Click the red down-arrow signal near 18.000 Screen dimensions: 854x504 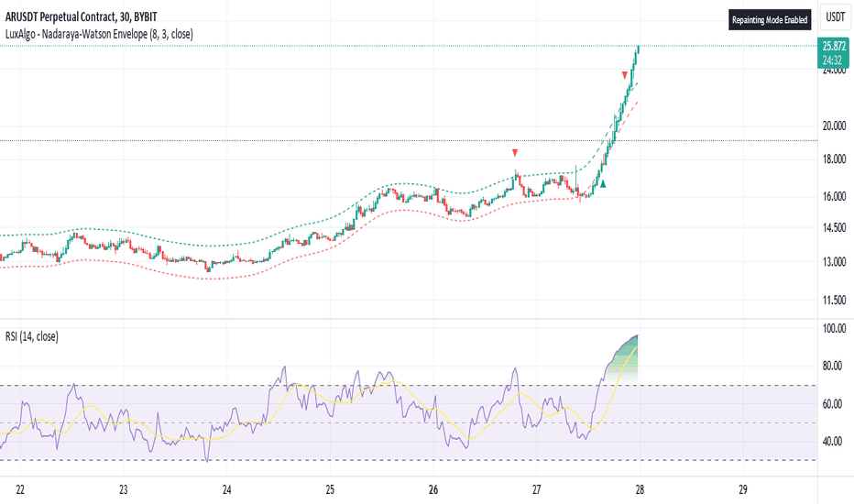pyautogui.click(x=515, y=153)
